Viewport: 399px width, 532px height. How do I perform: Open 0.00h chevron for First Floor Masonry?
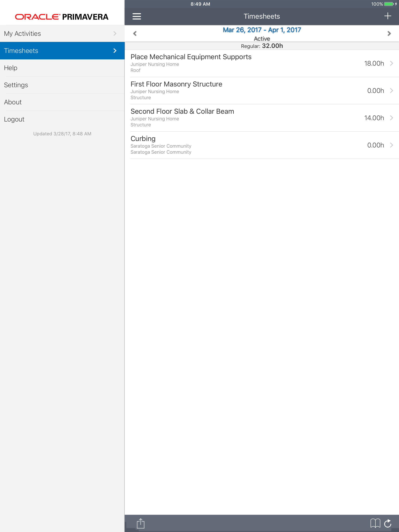[x=392, y=91]
